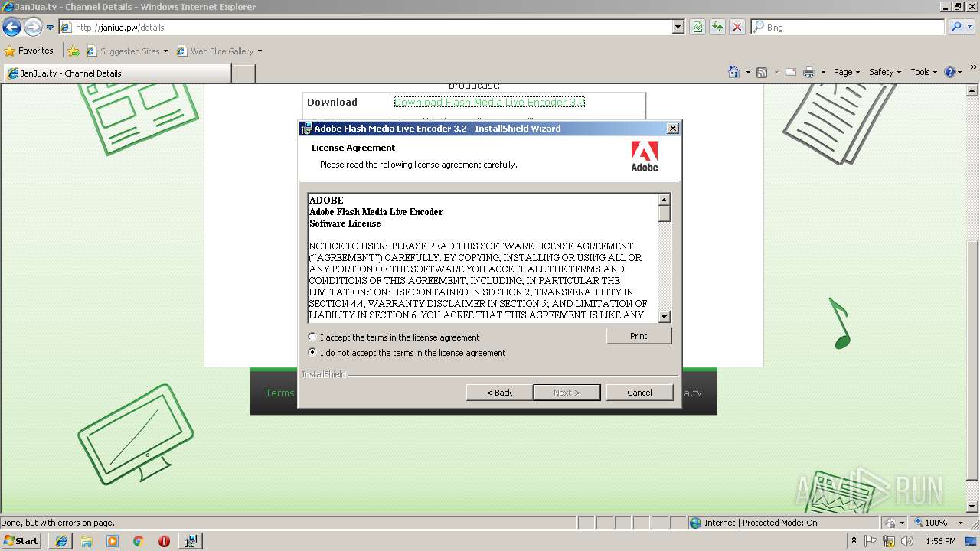Select I accept the terms radio button
Viewport: 980px width, 551px height.
(312, 337)
